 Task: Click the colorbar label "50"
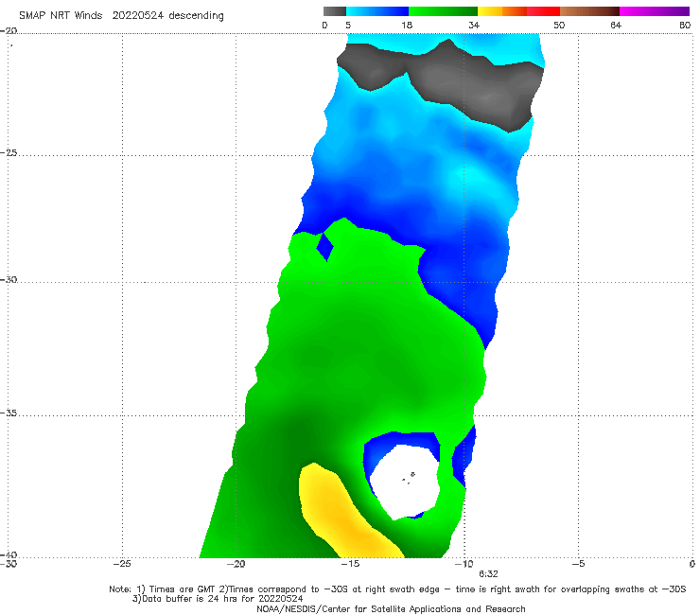pyautogui.click(x=559, y=26)
